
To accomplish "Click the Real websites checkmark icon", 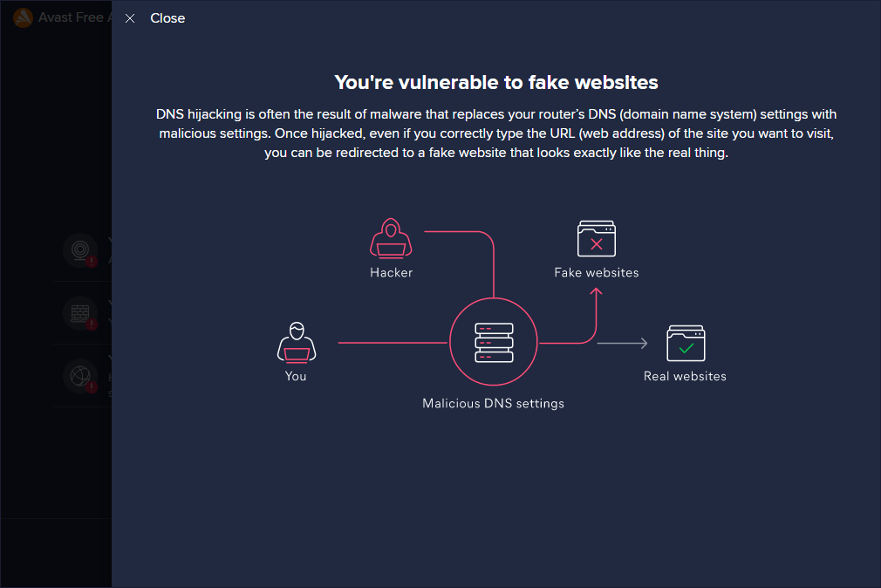I will pyautogui.click(x=686, y=343).
